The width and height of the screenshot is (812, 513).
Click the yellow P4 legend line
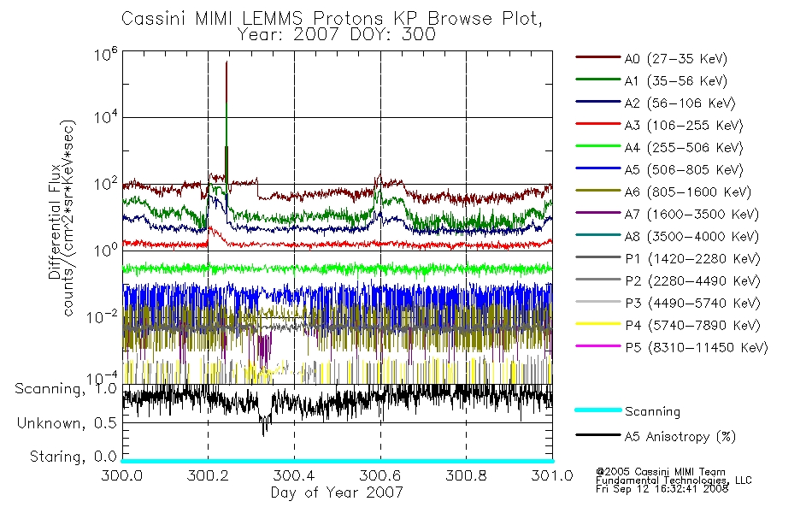click(598, 324)
